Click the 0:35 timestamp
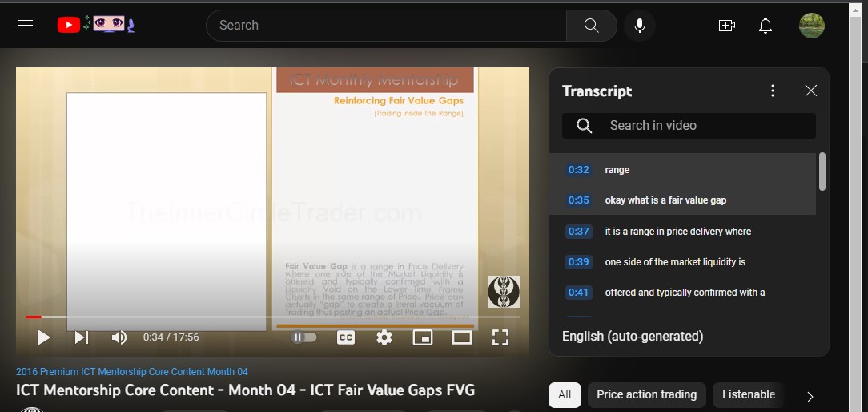Viewport: 868px width, 412px height. (578, 200)
